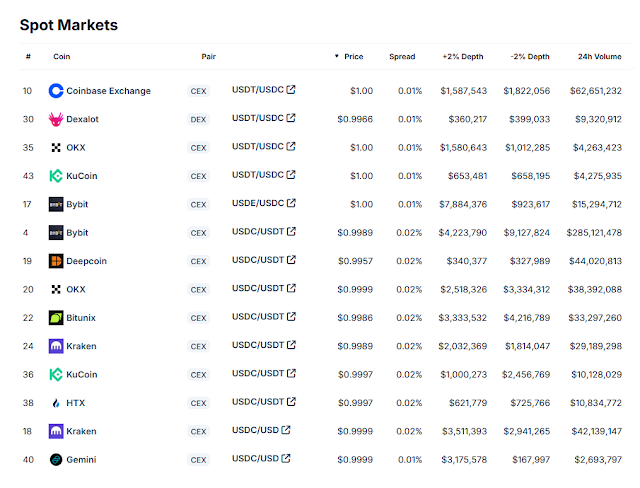
Task: Open external link icon for Deepcoin USDC/USDT
Action: click(291, 260)
